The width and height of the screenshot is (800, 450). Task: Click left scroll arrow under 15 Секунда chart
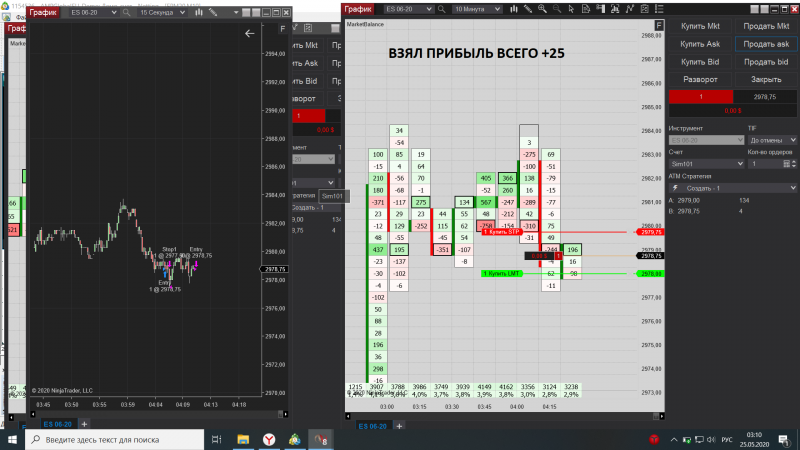click(33, 414)
